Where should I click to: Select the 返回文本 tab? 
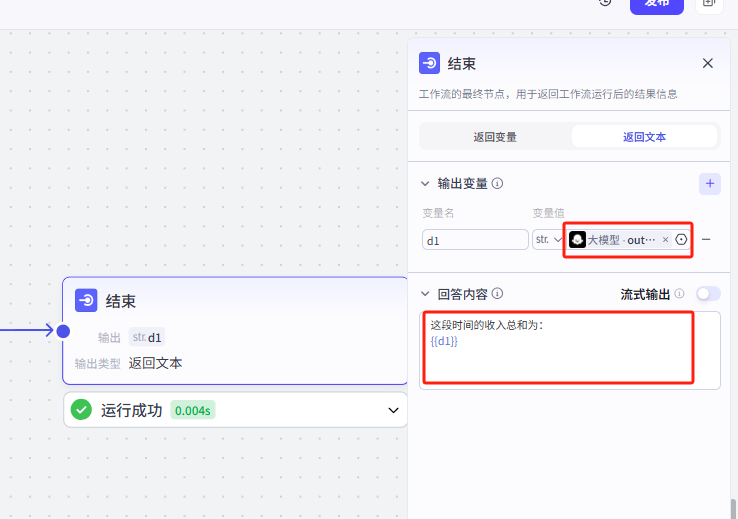coord(644,137)
